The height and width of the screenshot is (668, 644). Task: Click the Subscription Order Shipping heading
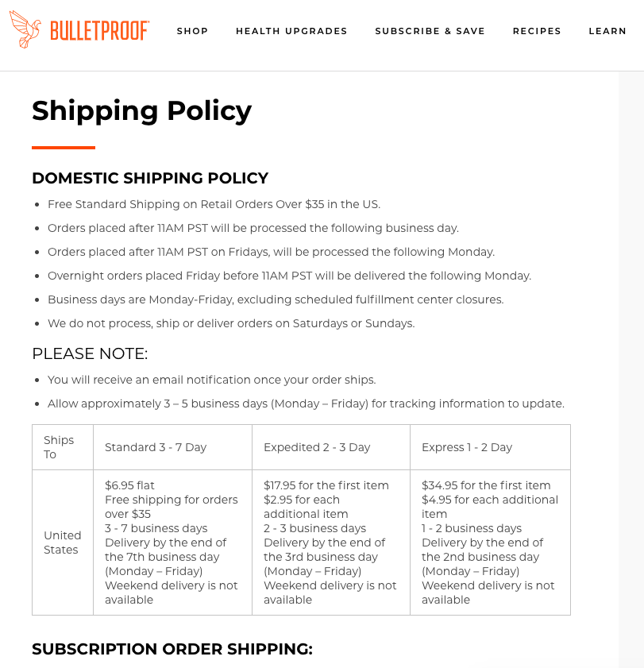coord(172,649)
